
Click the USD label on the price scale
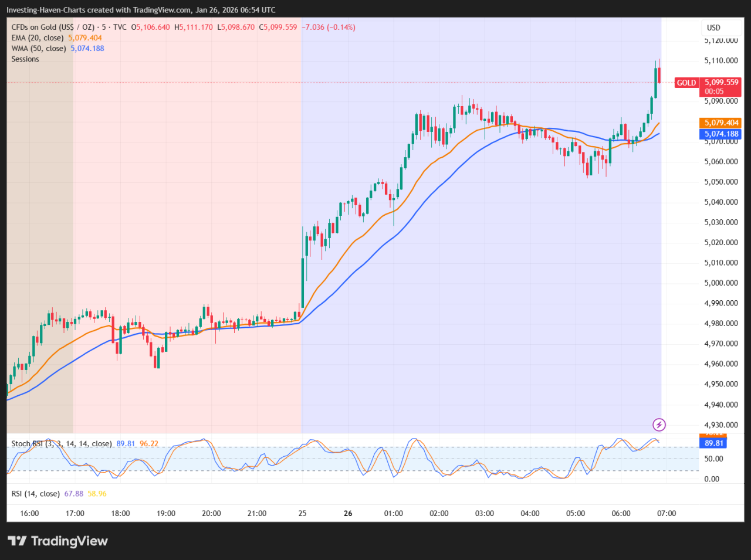tap(713, 27)
